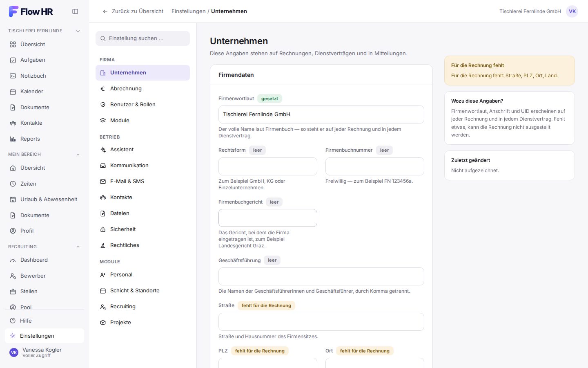Toggle the sidebar collapse icon
Screen dimensions: 588x368
pyautogui.click(x=75, y=11)
